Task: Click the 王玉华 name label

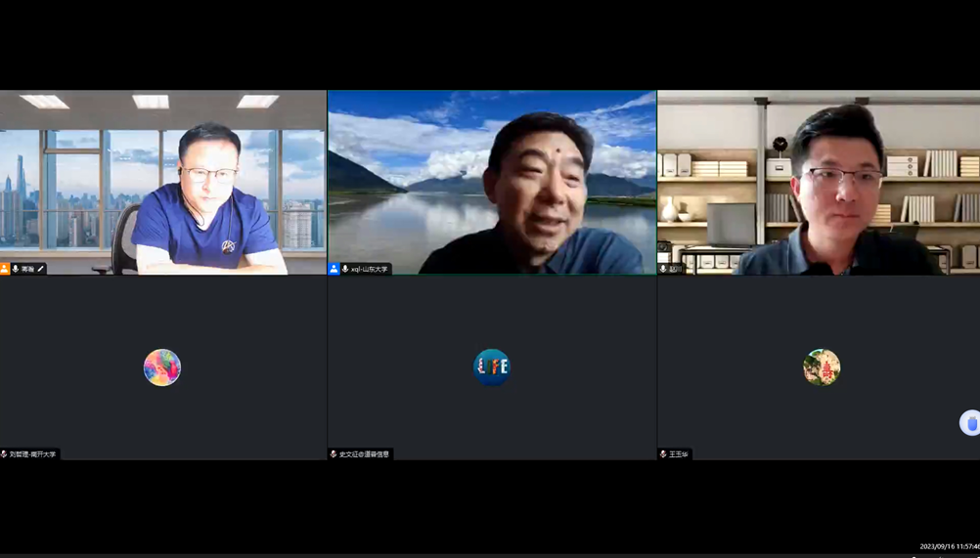Action: [679, 454]
